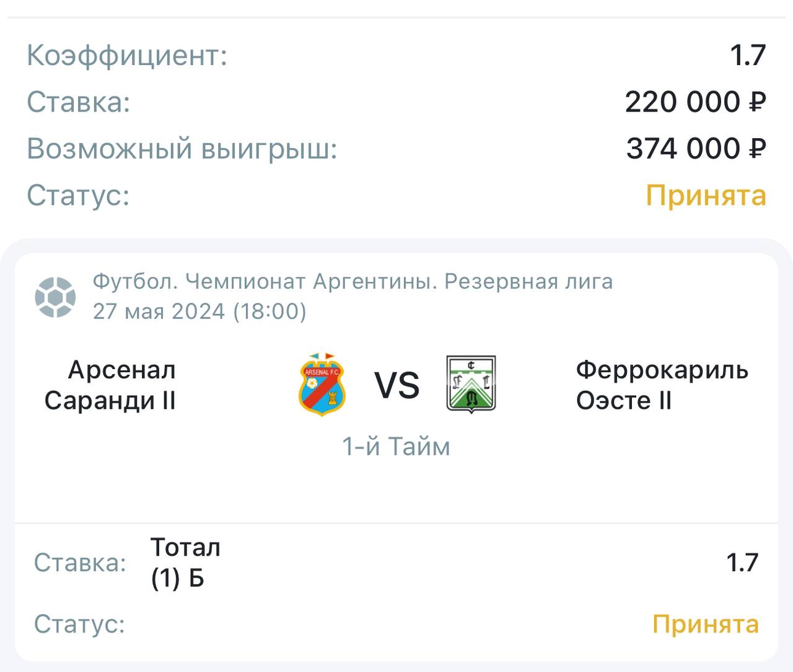Open the Феррокариль Оэсте II team name
Viewport: 793px width, 672px height.
[662, 385]
